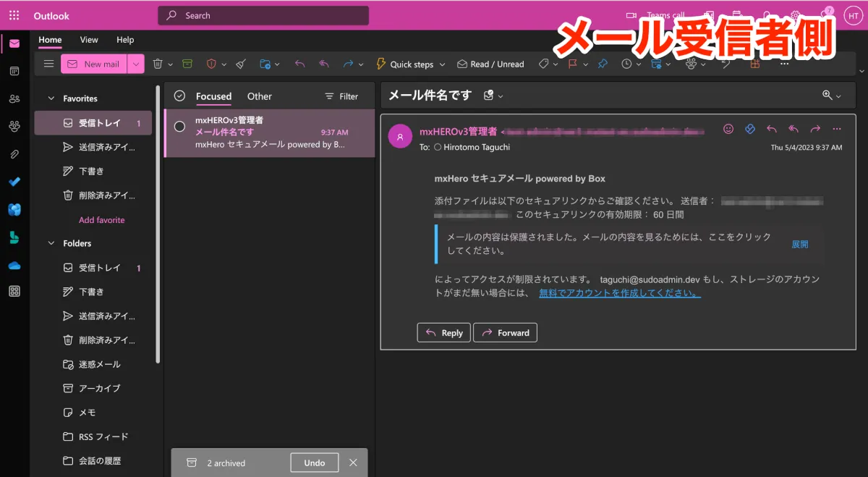Collapse the Favorites section chevron
The image size is (868, 477).
[51, 98]
